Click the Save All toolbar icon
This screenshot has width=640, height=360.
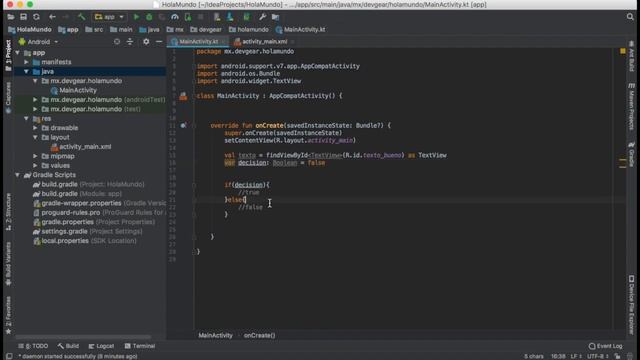(24, 17)
